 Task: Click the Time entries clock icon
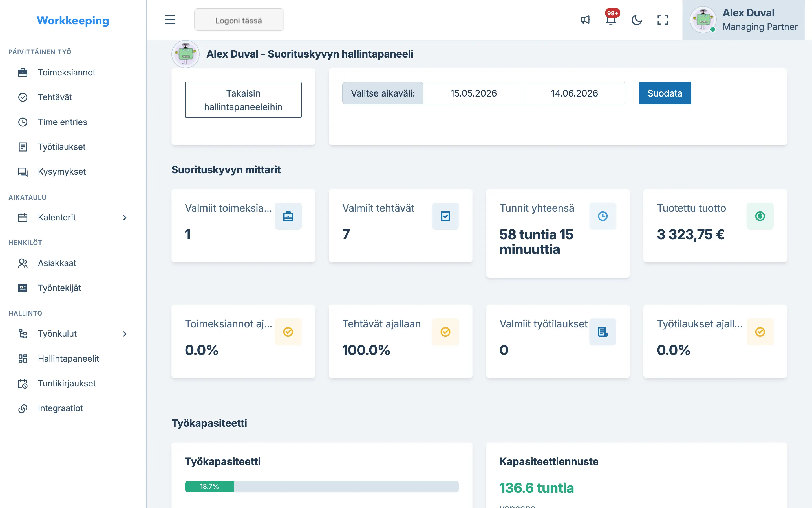click(23, 122)
